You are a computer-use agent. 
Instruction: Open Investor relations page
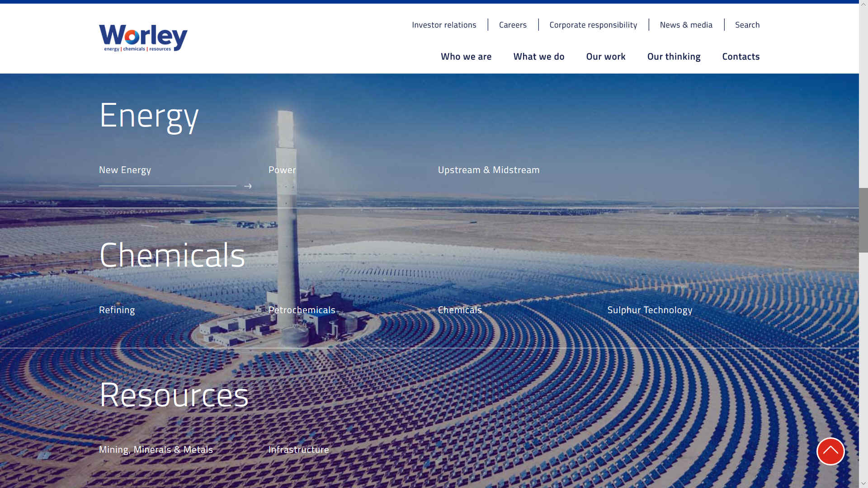[x=444, y=25]
